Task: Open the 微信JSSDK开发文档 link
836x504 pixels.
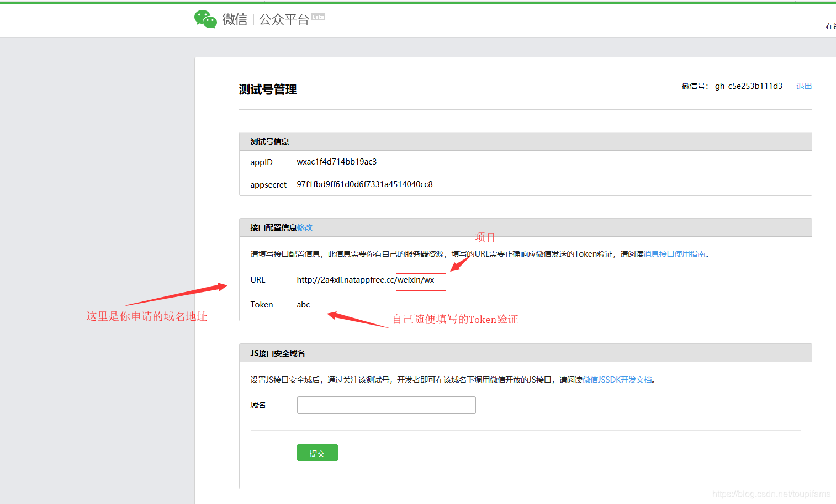Action: tap(617, 380)
